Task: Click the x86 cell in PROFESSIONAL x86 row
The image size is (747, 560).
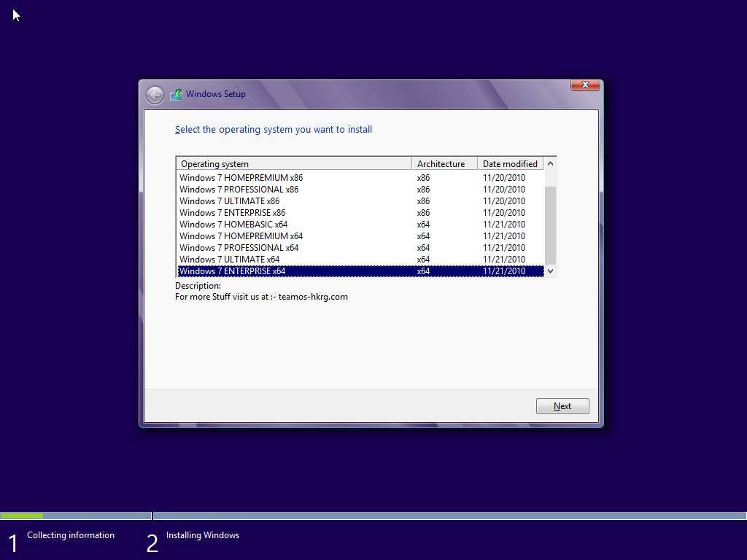Action: click(423, 190)
